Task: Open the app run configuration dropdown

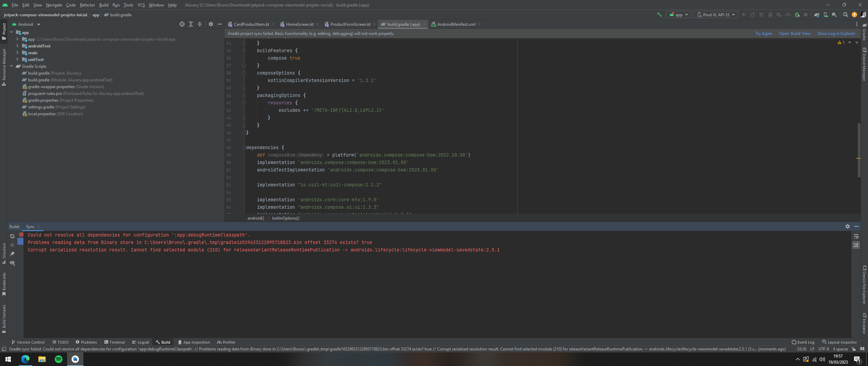Action: 678,15
